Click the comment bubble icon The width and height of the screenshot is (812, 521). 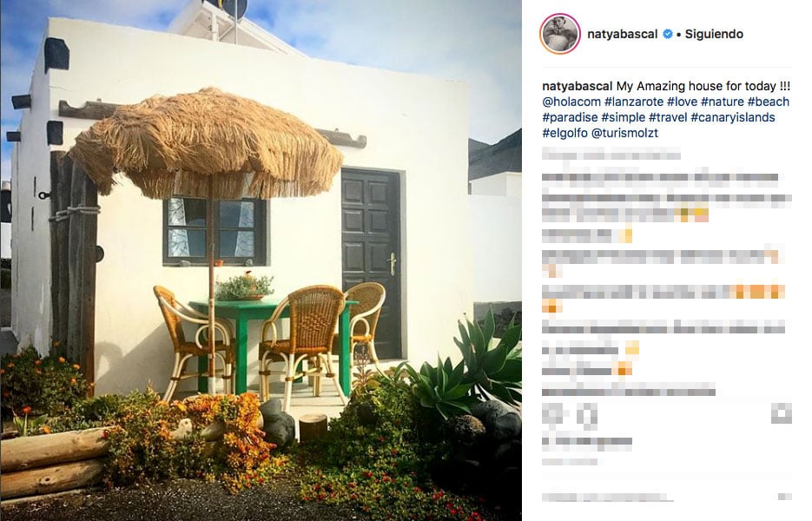[589, 415]
